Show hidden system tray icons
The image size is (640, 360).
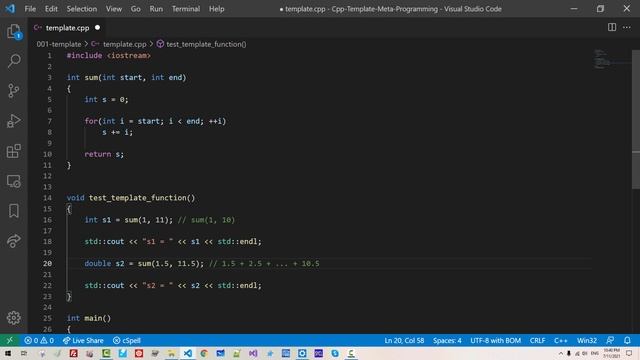pos(560,353)
